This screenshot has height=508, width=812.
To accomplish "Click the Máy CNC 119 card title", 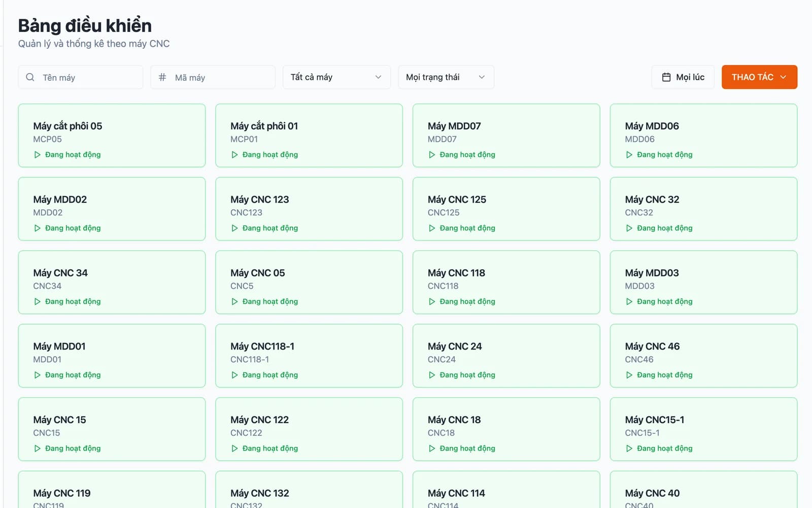I will [62, 493].
